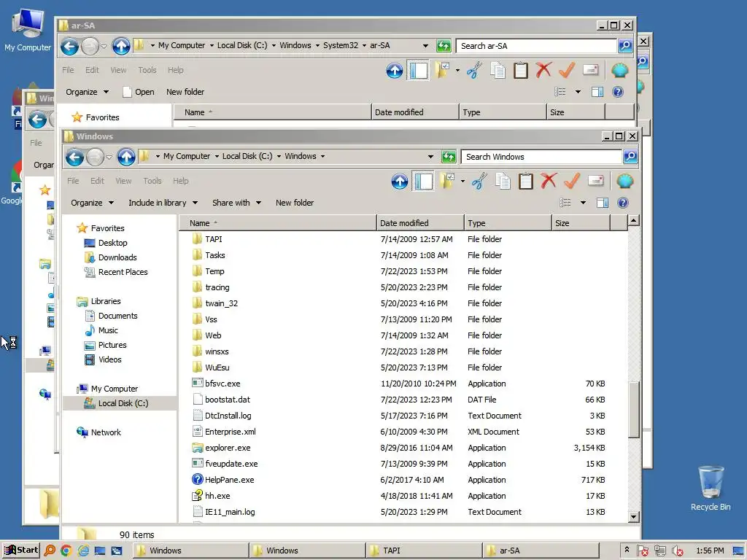The width and height of the screenshot is (747, 560).
Task: Click Internet Explorer icon in taskbar
Action: pyautogui.click(x=83, y=551)
